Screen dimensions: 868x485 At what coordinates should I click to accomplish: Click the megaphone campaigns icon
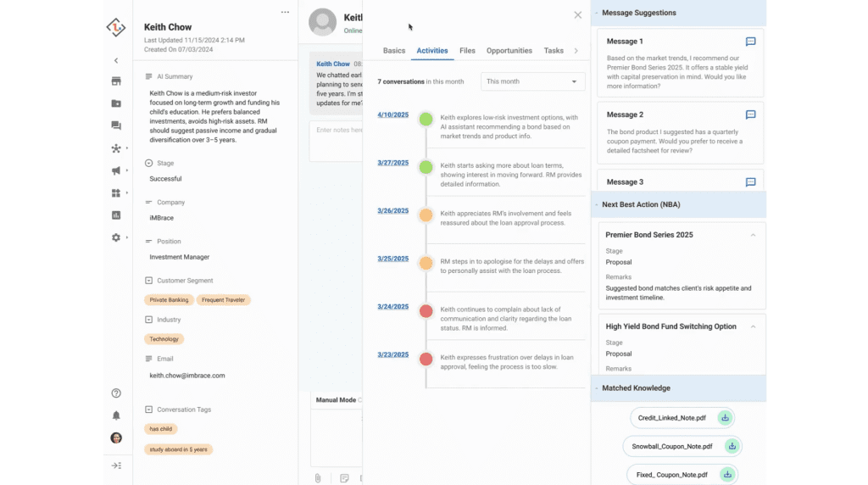point(116,170)
